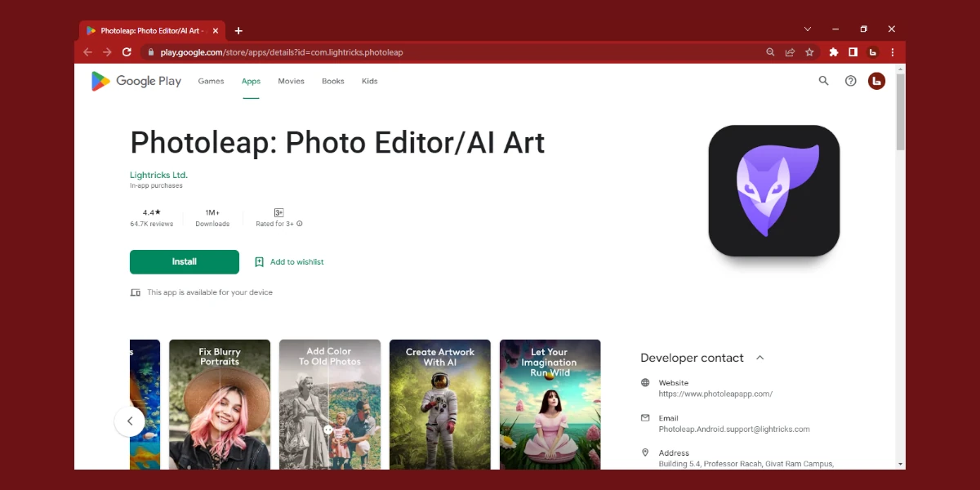Image resolution: width=980 pixels, height=490 pixels.
Task: Open the Help center icon
Action: [x=850, y=81]
